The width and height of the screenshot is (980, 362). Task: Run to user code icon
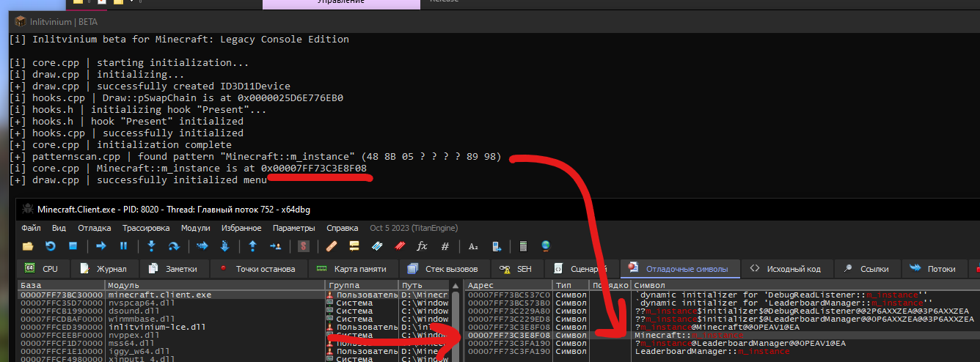[275, 246]
